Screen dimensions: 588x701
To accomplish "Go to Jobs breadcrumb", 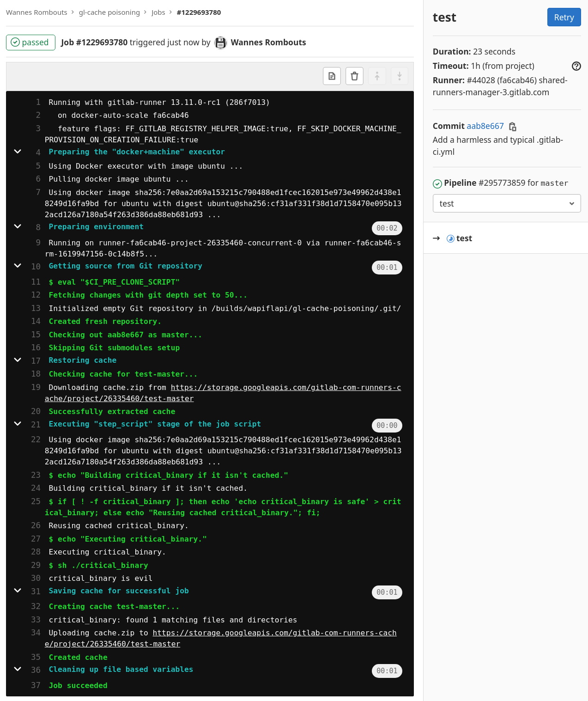I will tap(158, 12).
